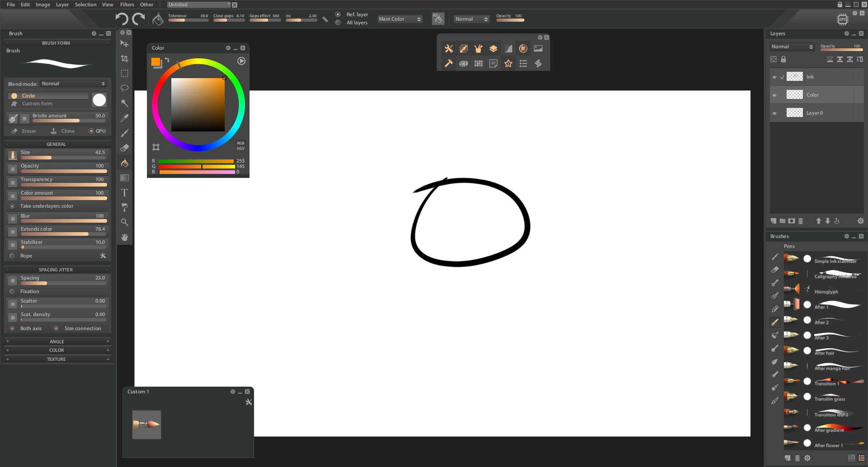Select the Zoom magnifier tool
The width and height of the screenshot is (868, 467).
[x=125, y=222]
